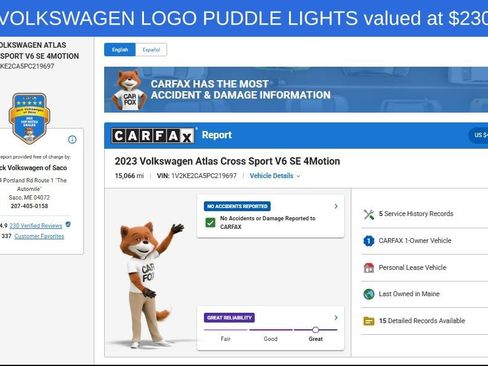Switch report language to English
Viewport: 488px width, 366px height.
(x=120, y=50)
